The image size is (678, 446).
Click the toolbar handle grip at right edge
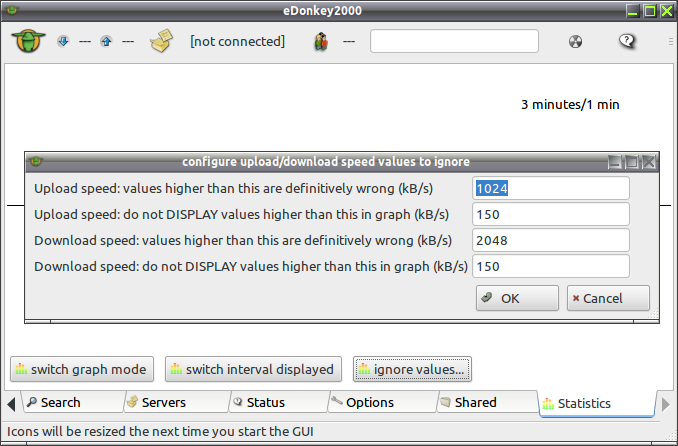[x=671, y=41]
